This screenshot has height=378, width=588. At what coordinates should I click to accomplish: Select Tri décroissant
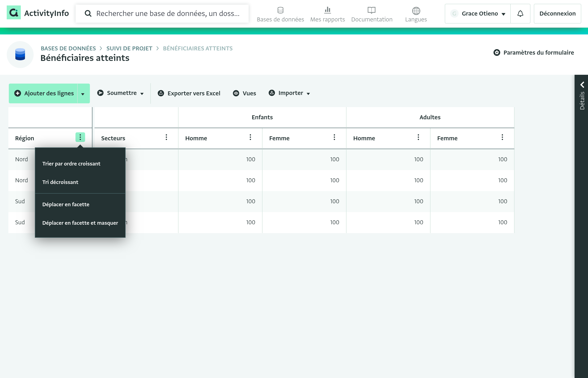tap(60, 182)
